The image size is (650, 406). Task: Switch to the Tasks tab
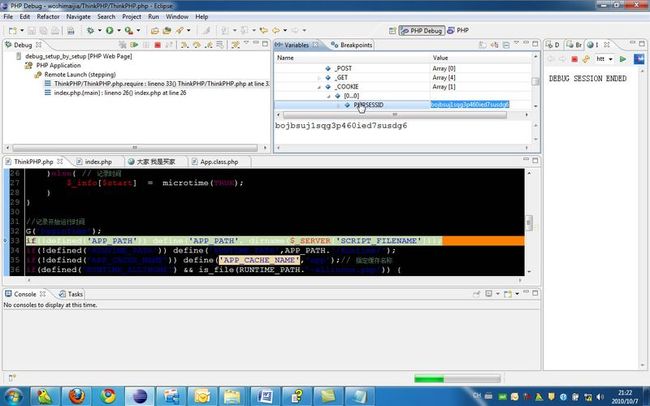71,294
